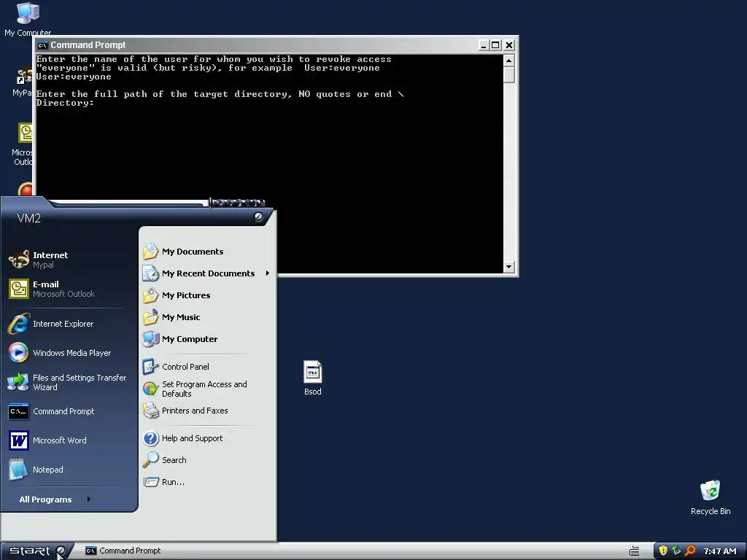Click Command Prompt title bar icon
Viewport: 747px width, 560px height.
(43, 45)
